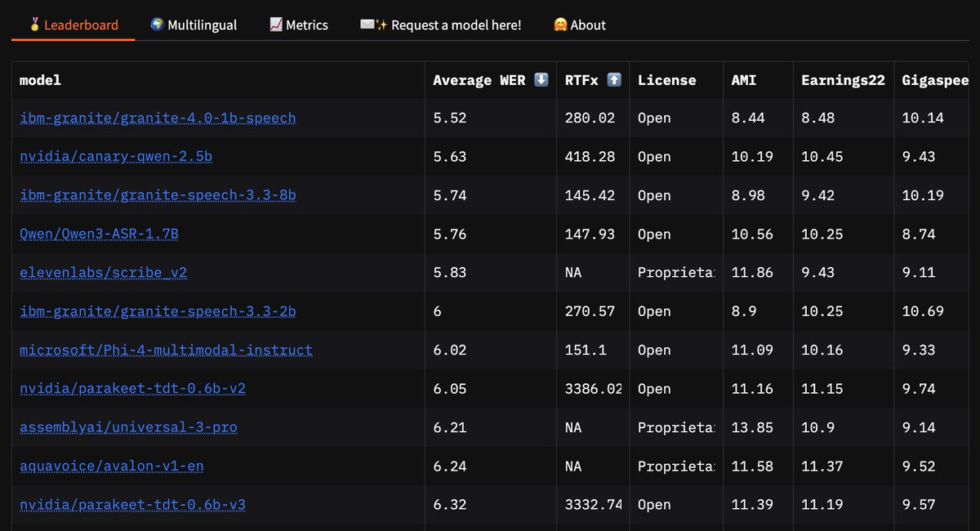Open nvidia/parakeet-tdt-0.6b-v3 link
The height and width of the screenshot is (531, 980).
(x=132, y=505)
